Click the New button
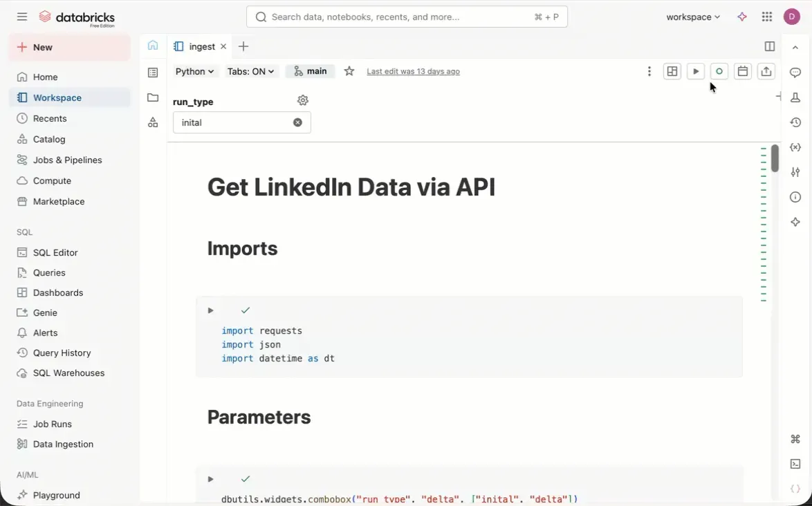812x506 pixels. click(x=70, y=47)
